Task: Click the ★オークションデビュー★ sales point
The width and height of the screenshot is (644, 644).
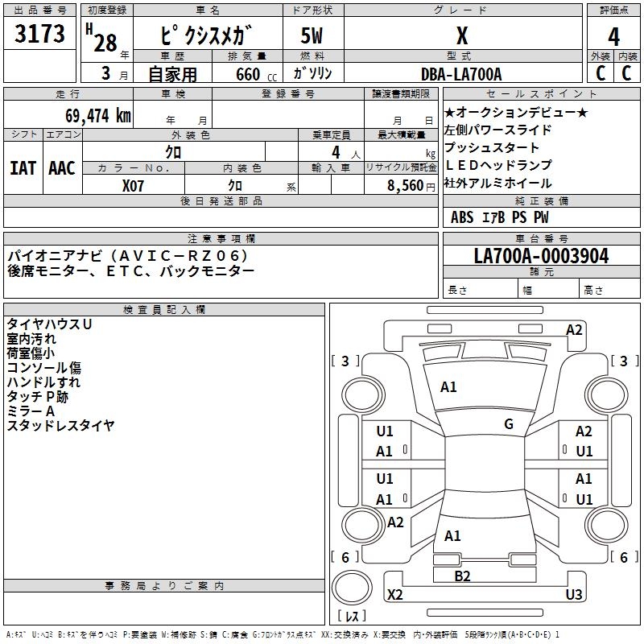Action: point(516,112)
